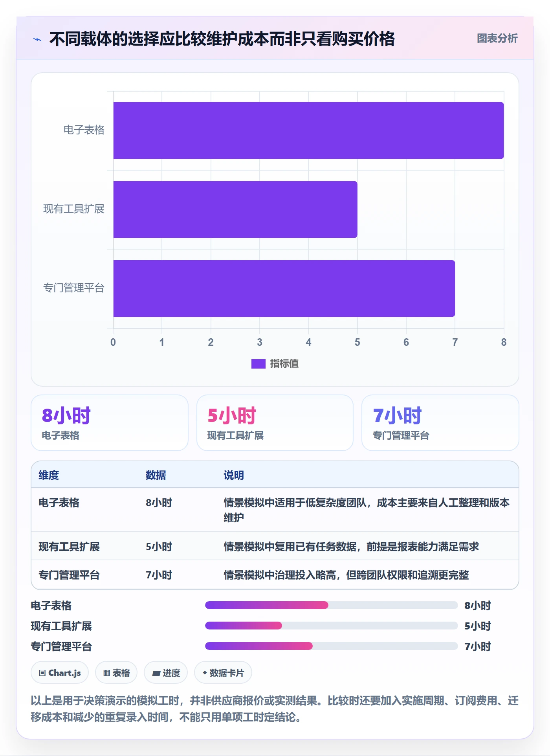550x756 pixels.
Task: Click the 现有工具扩展 bar in the chart
Action: tap(235, 209)
